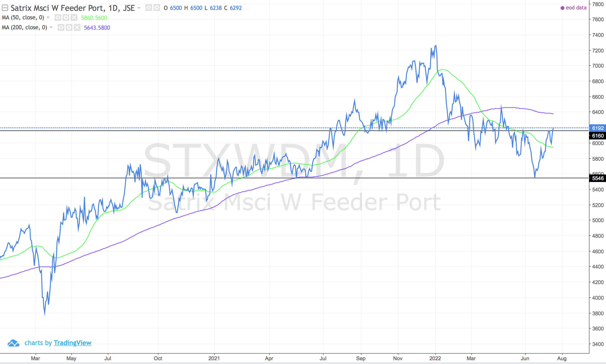The width and height of the screenshot is (606, 364).
Task: Click the TradingView cloud logo
Action: pos(13,343)
